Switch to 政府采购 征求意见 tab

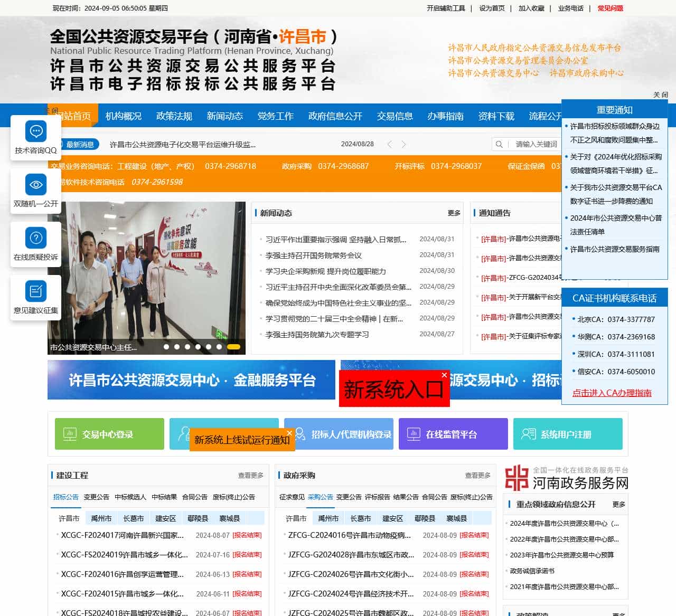292,497
